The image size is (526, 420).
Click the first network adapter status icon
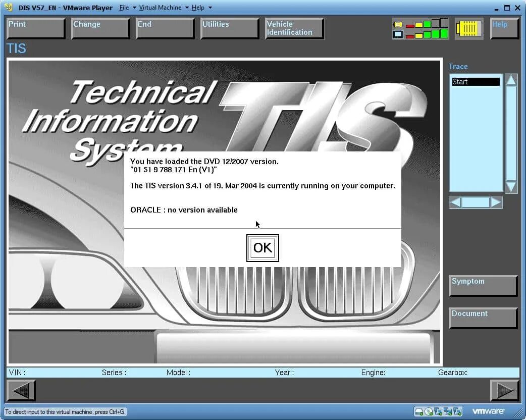click(x=438, y=411)
